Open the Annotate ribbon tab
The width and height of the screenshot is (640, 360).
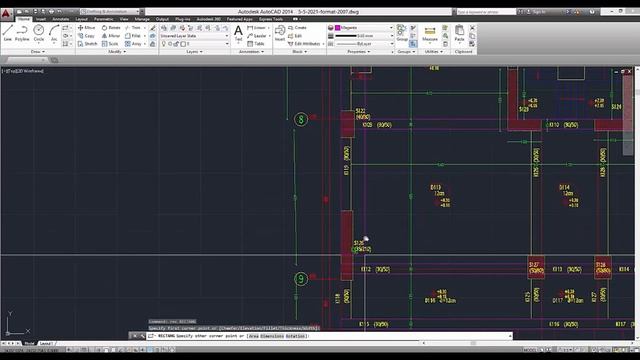coord(60,19)
